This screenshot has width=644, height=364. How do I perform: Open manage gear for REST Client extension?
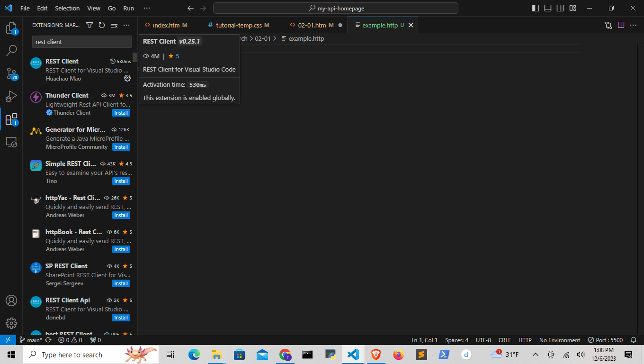point(127,78)
